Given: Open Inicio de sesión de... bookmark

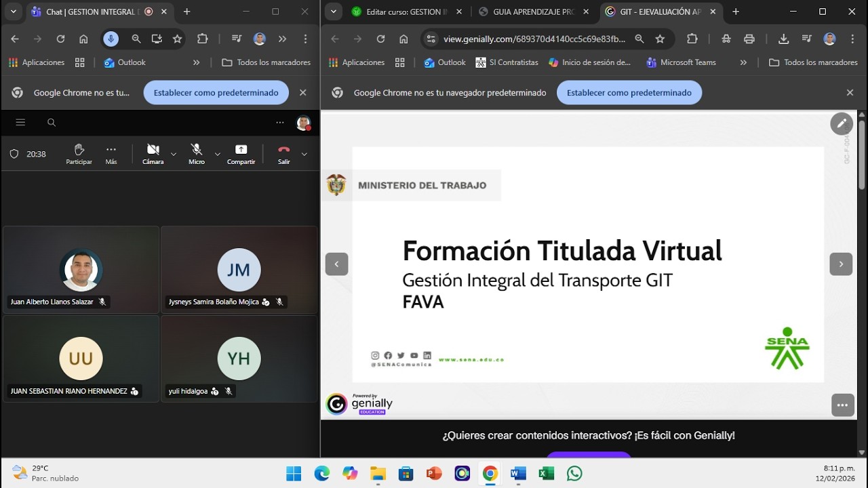Looking at the screenshot, I should [x=590, y=62].
